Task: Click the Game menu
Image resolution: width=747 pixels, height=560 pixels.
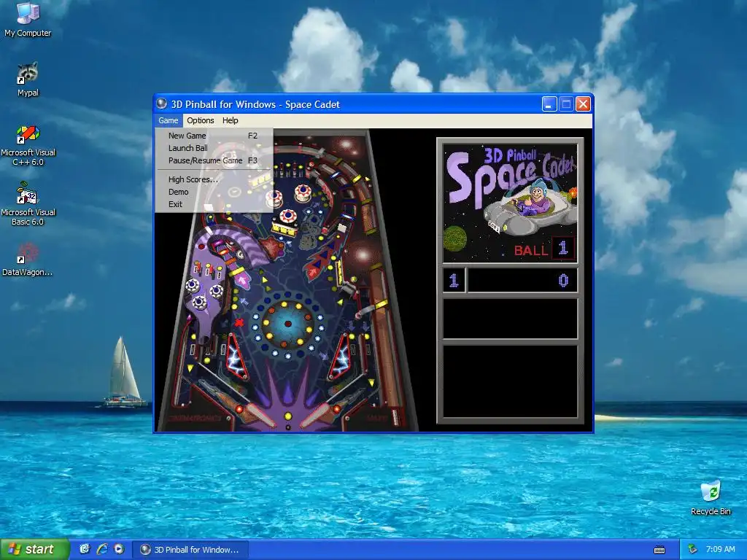Action: (x=169, y=120)
